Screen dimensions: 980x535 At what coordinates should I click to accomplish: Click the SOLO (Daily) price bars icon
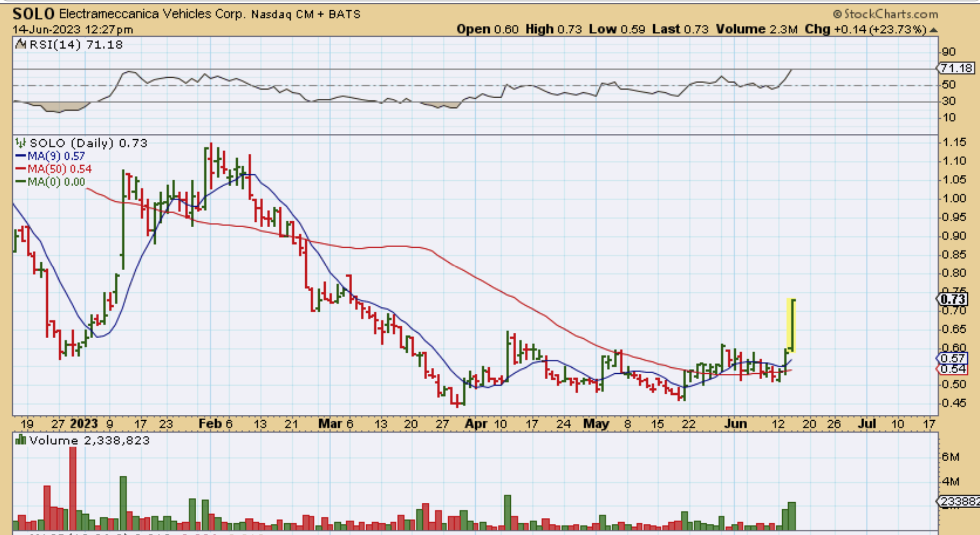click(21, 143)
